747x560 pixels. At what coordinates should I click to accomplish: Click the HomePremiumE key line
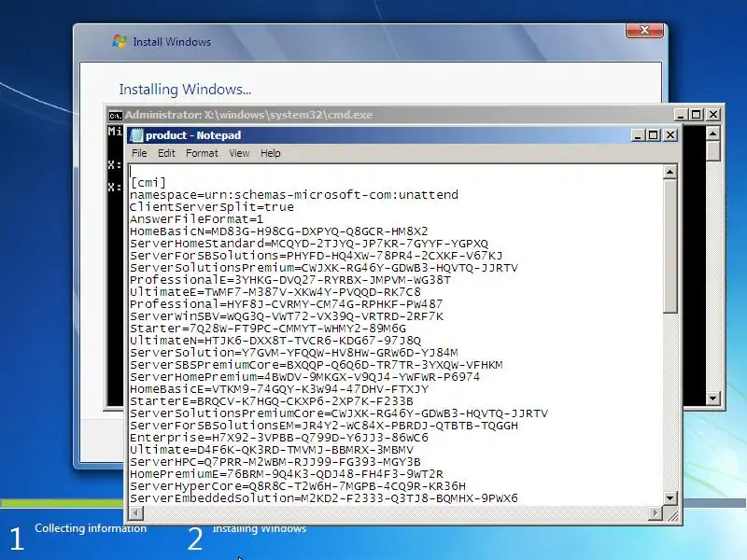point(287,474)
